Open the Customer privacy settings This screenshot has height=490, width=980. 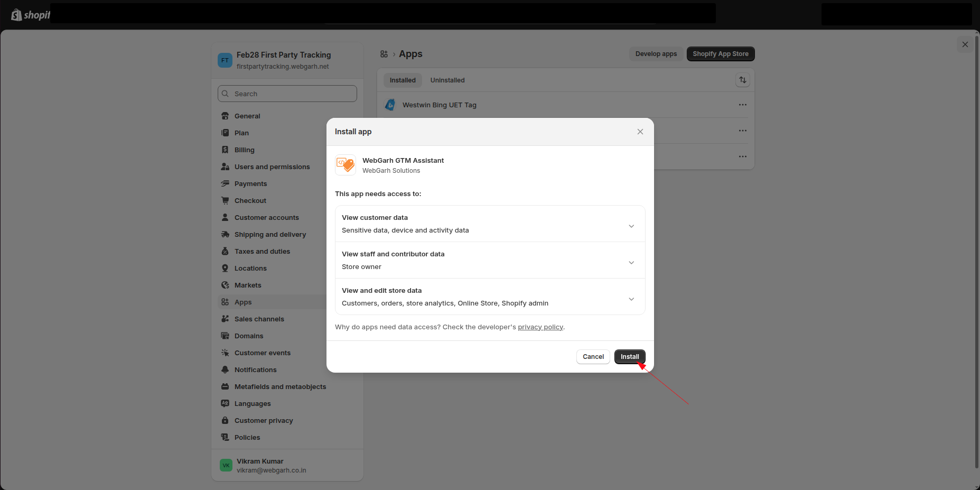[x=287, y=420]
